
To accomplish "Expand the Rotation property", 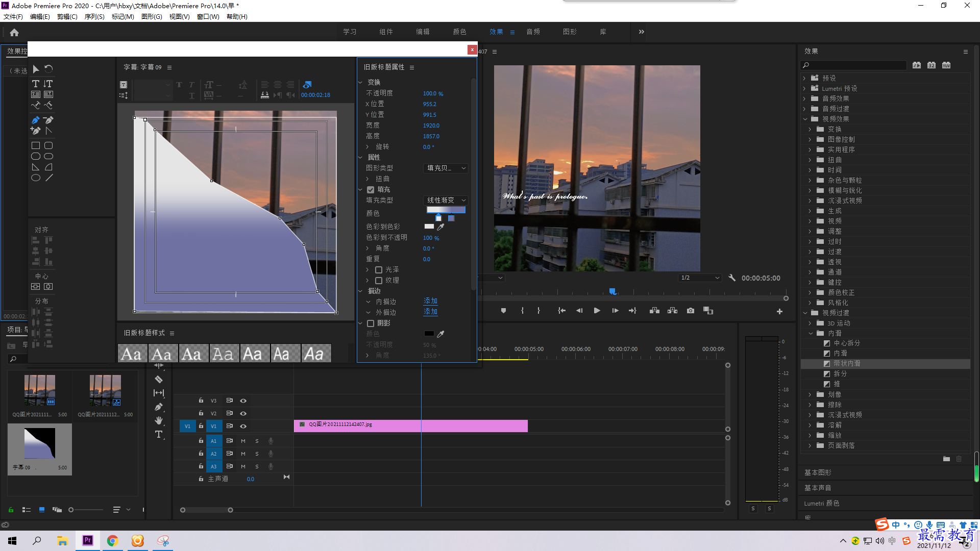I will [367, 147].
